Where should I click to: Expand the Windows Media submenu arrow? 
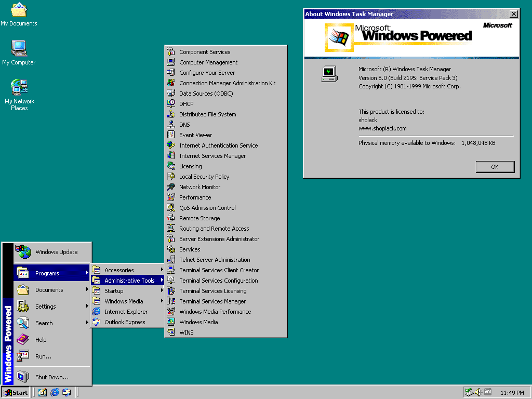tap(162, 301)
